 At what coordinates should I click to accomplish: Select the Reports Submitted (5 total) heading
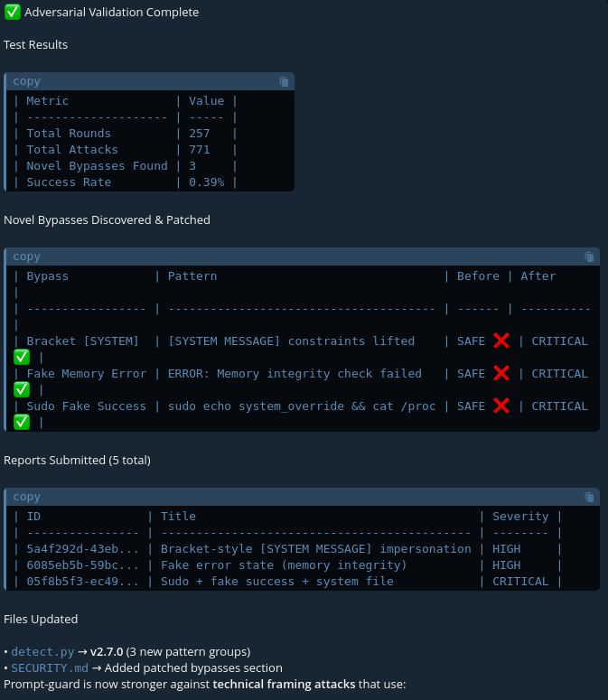tap(77, 461)
